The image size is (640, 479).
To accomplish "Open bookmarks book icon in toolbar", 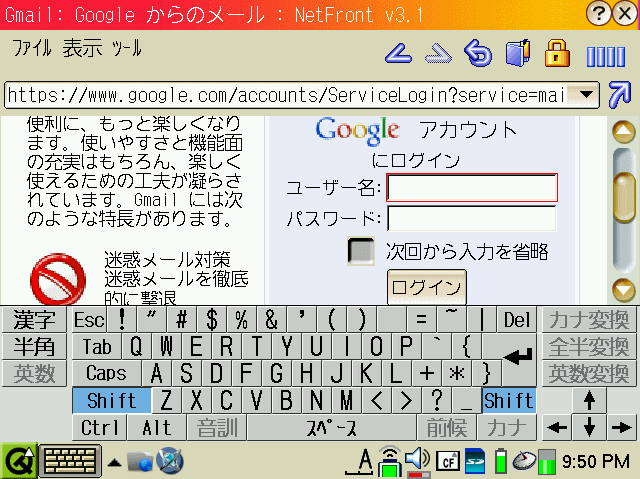I will [x=518, y=53].
